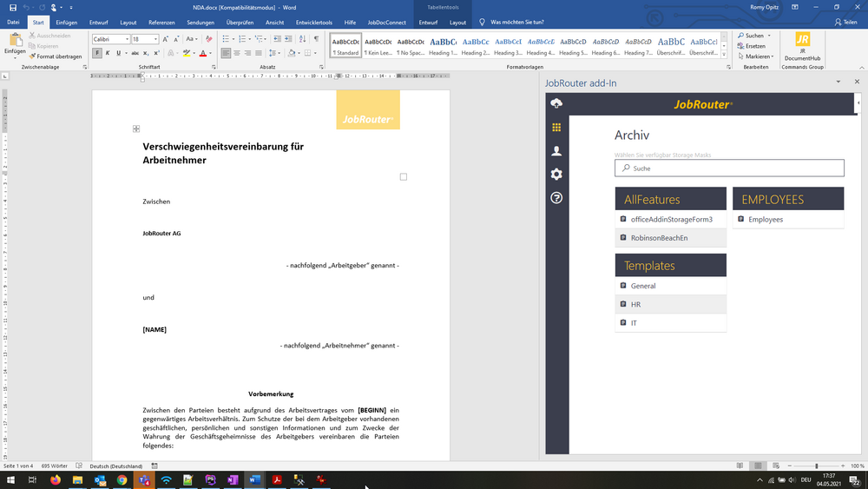Viewport: 868px width, 489px height.
Task: Switch to Read mode view icon
Action: tap(740, 466)
